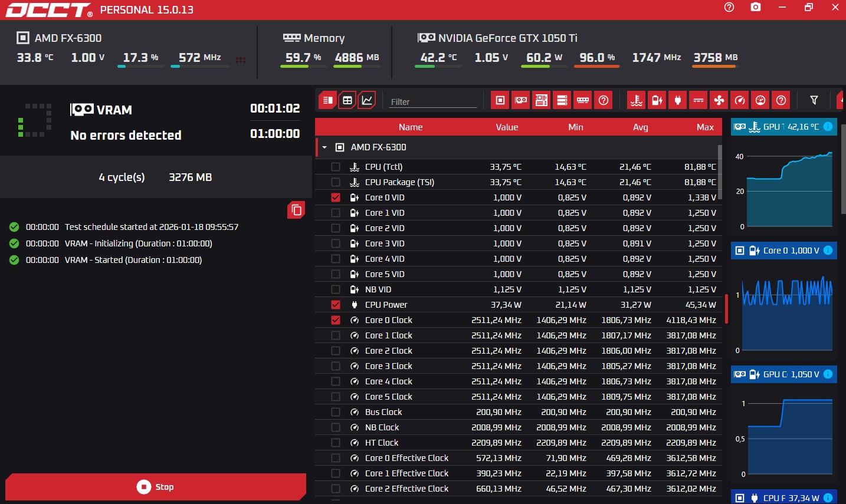Toggle the graphics card device sensor filter
This screenshot has width=846, height=504.
pyautogui.click(x=521, y=100)
